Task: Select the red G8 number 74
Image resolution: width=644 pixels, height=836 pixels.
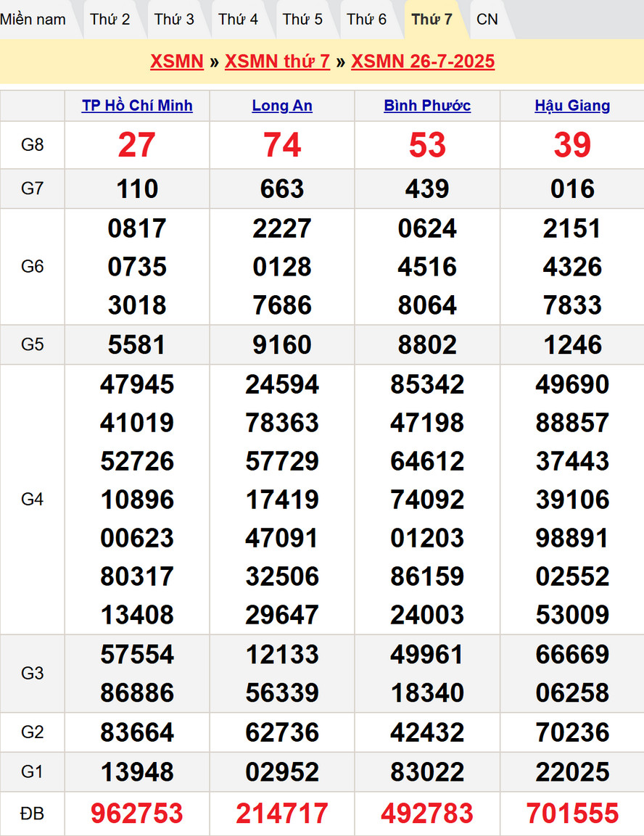Action: pyautogui.click(x=282, y=145)
